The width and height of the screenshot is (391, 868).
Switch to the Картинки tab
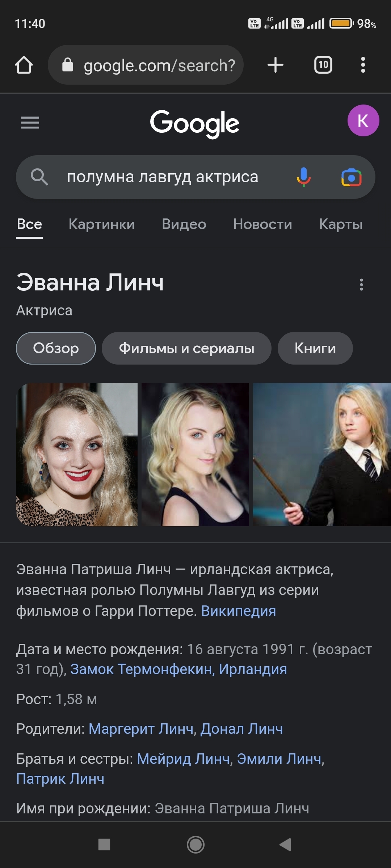102,224
